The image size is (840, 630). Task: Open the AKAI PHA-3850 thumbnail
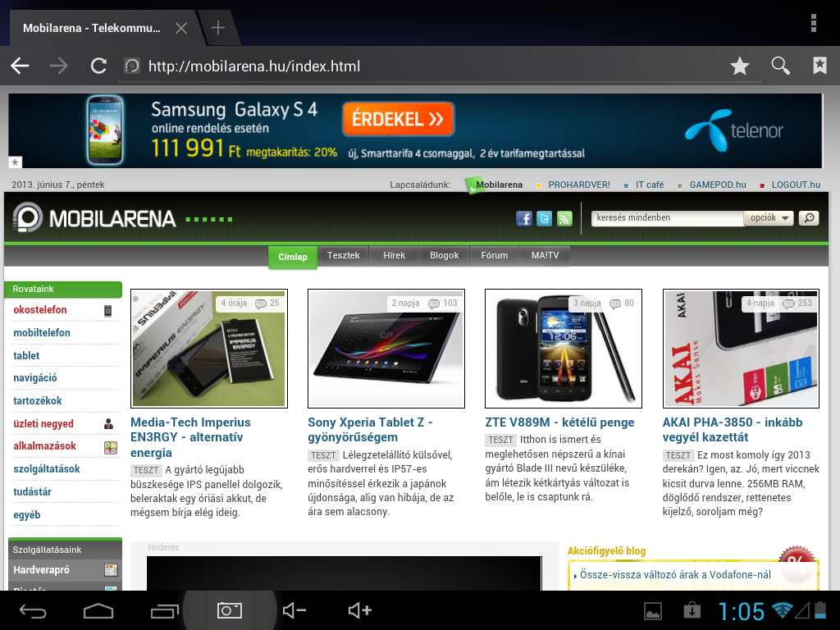[741, 349]
